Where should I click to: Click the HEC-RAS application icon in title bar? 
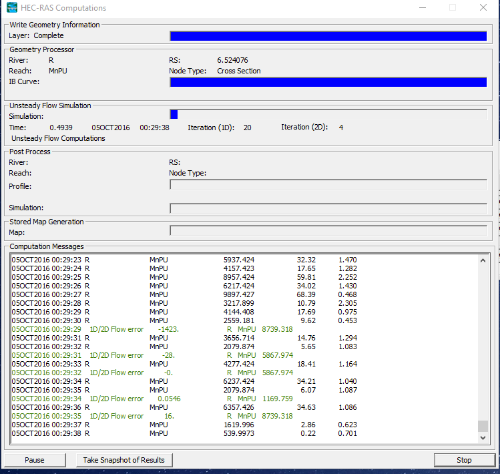point(12,7)
